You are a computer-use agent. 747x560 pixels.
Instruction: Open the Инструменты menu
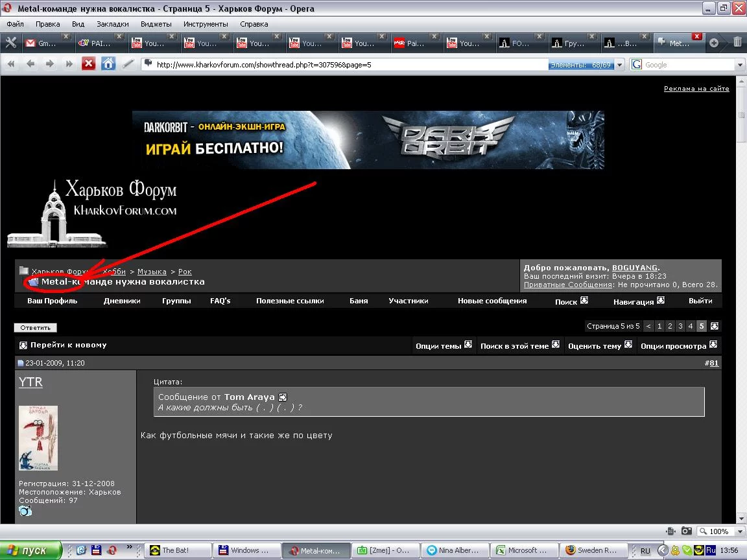[206, 24]
